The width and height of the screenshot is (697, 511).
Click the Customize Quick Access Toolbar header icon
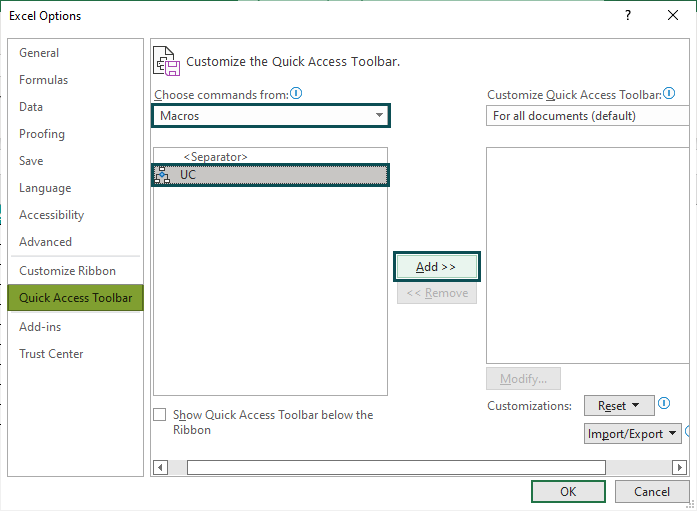pos(167,61)
